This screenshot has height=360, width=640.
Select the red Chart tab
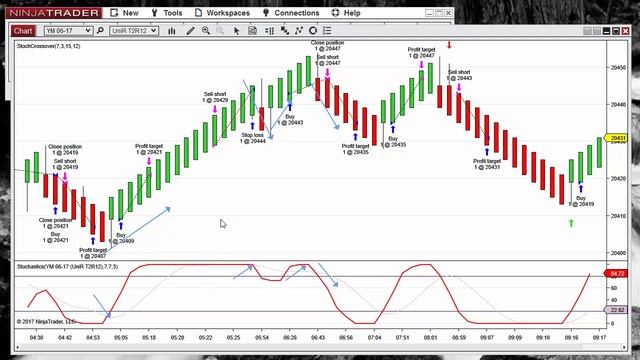coord(23,31)
